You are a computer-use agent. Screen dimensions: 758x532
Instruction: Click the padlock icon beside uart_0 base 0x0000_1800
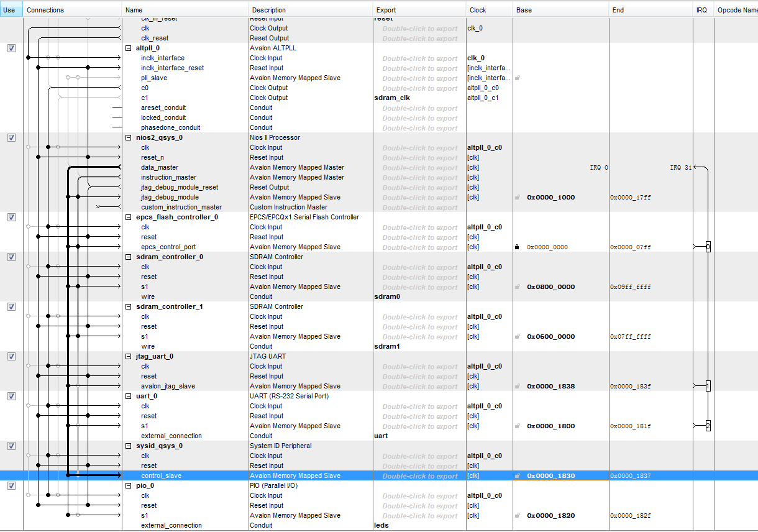click(517, 426)
